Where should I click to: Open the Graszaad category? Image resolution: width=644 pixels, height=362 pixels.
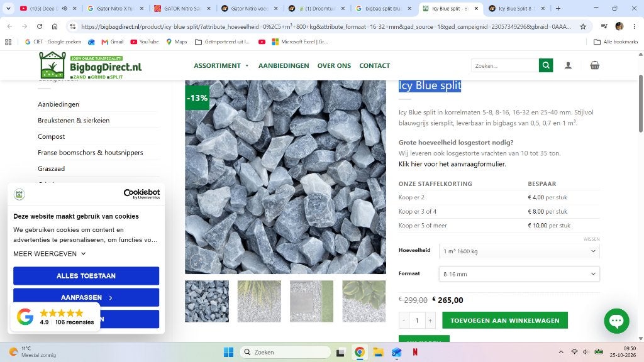coord(52,168)
